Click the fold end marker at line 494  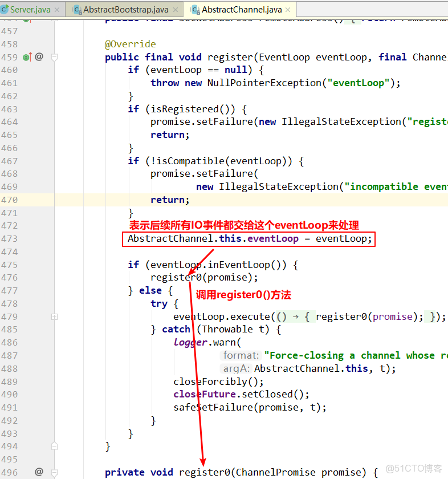point(54,446)
